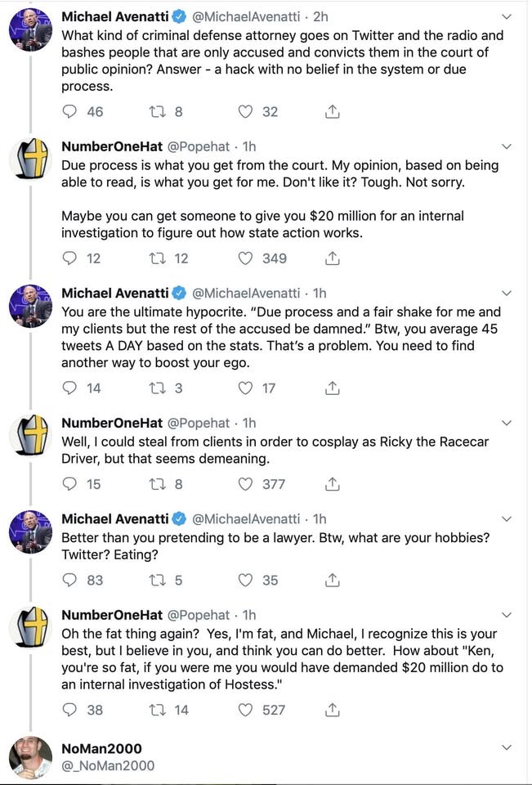This screenshot has width=532, height=785.
Task: Like Avenatti's tweet with 35 likes
Action: (246, 581)
